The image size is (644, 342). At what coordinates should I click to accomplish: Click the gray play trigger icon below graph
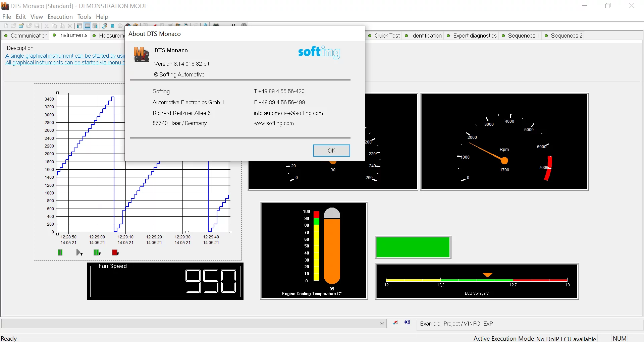79,252
